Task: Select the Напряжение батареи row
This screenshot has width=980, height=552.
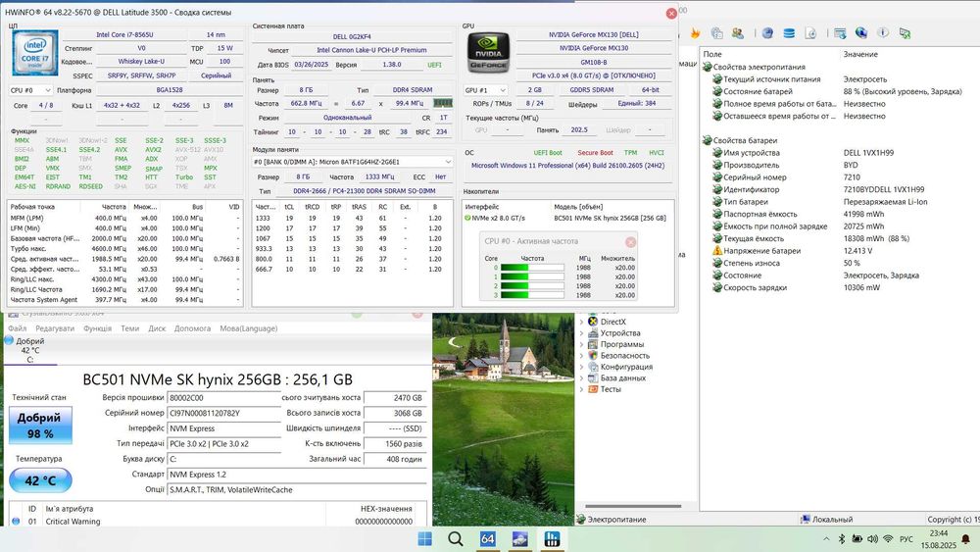Action: tap(840, 251)
